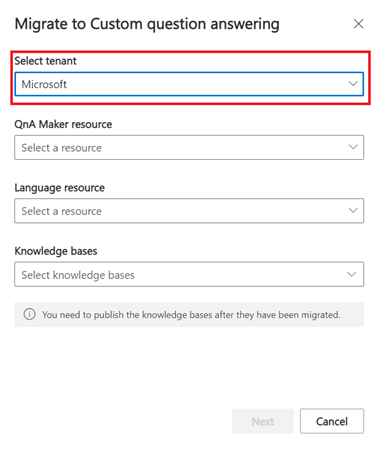Click the 'Knowledge bases' label

(x=56, y=251)
